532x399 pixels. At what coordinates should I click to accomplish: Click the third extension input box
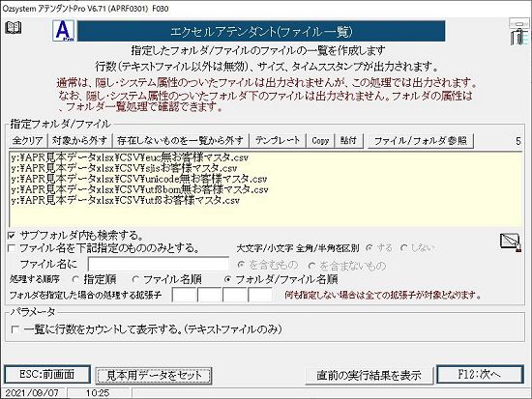click(x=234, y=295)
